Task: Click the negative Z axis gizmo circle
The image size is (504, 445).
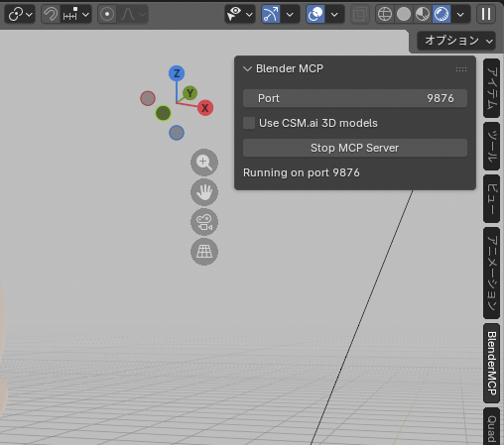Action: click(177, 133)
